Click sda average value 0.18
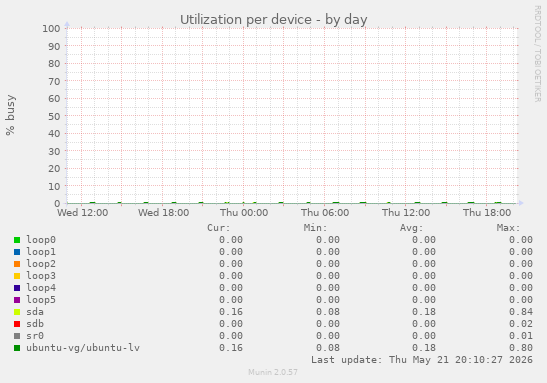The image size is (547, 383). (424, 311)
